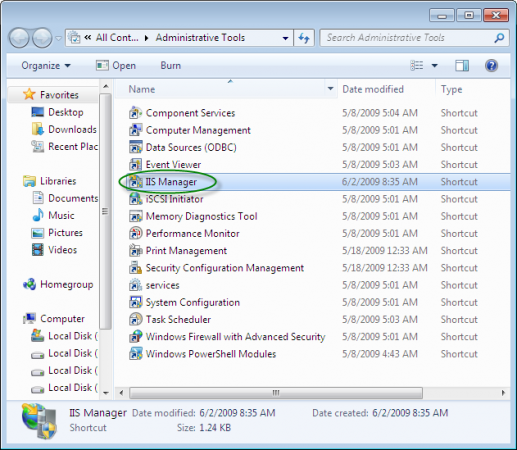Click the Back navigation arrow

(19, 38)
